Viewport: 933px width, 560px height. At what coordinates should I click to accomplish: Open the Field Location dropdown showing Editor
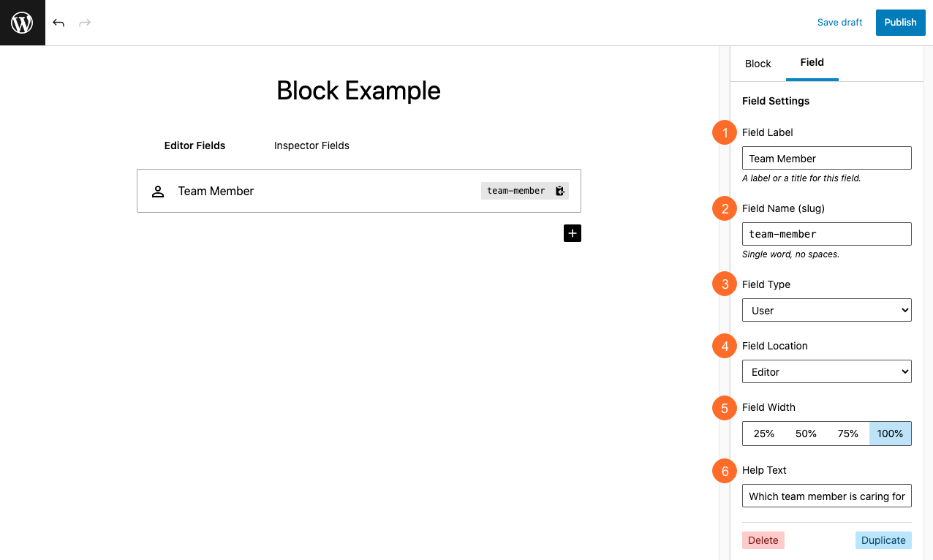826,371
